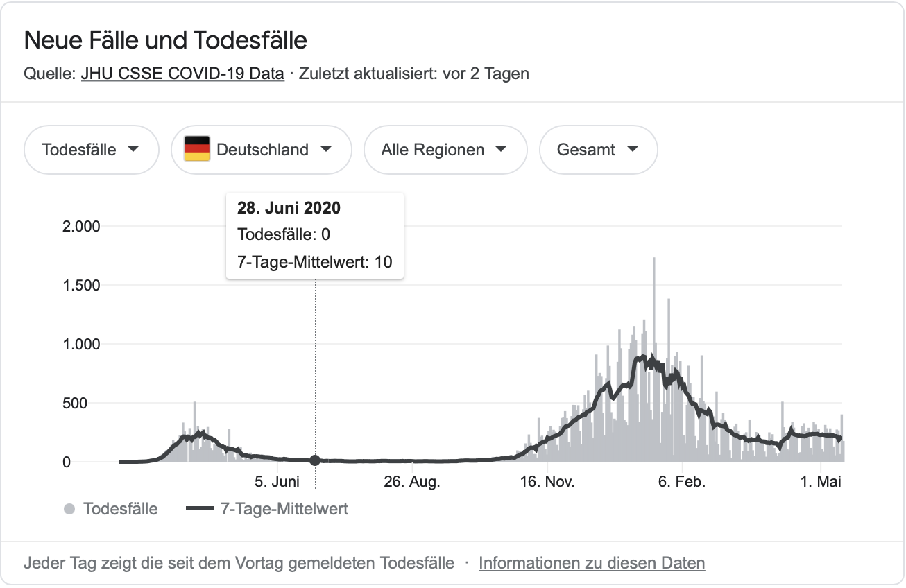Open the JHU CSSE COVID-19 Data link
The image size is (906, 588).
pos(182,73)
